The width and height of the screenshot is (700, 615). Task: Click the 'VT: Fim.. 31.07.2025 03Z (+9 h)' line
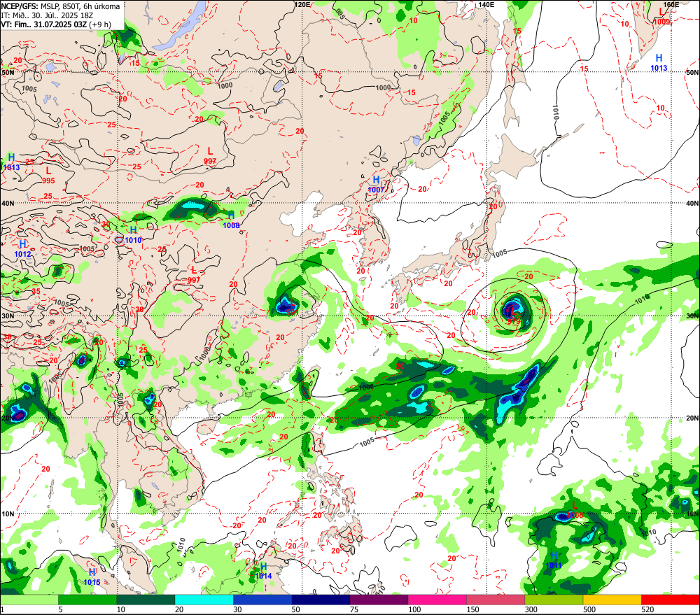tap(56, 24)
